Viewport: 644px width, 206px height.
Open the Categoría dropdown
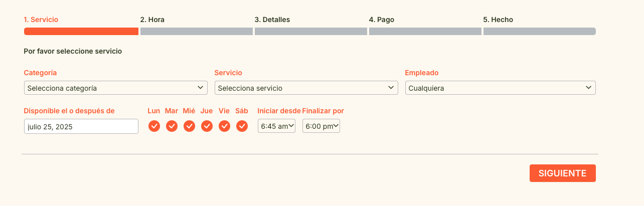click(115, 88)
